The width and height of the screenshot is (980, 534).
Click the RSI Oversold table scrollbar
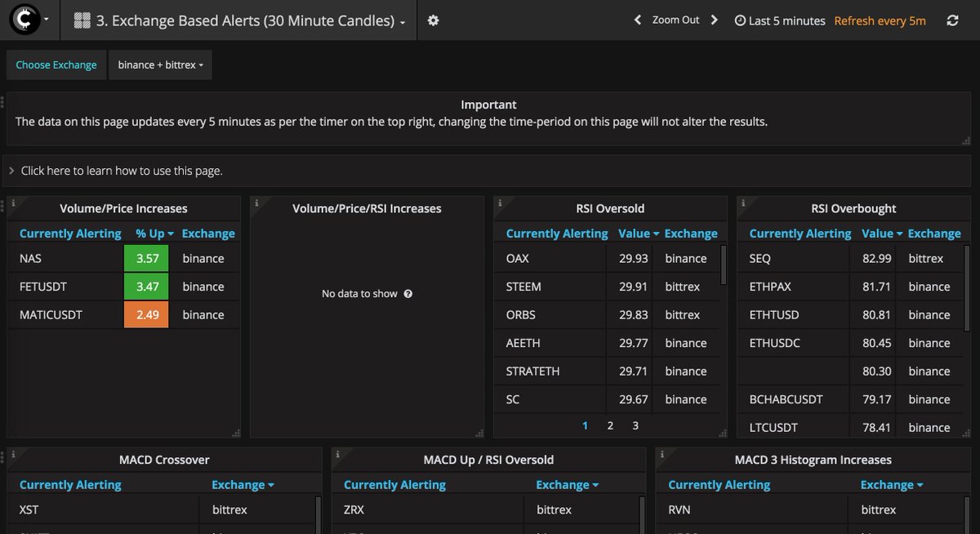pos(723,265)
